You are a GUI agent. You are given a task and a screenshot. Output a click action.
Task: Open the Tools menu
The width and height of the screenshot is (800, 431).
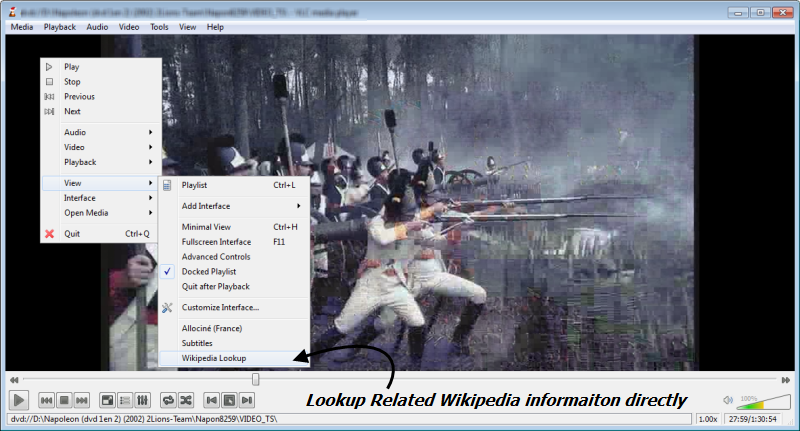click(159, 27)
